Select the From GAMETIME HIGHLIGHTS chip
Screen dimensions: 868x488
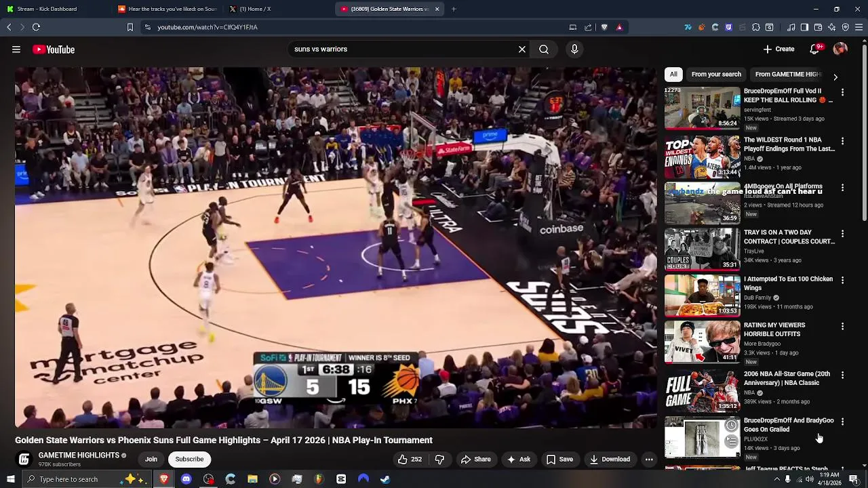(x=788, y=74)
